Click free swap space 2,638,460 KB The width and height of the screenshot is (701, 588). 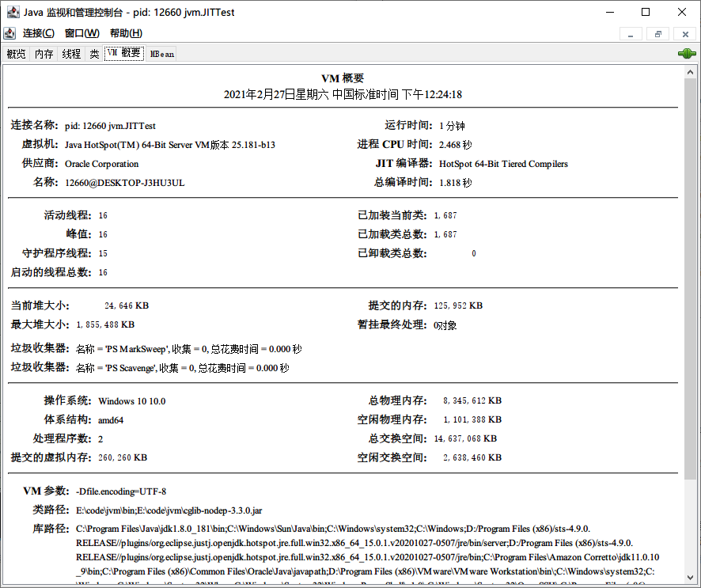[x=472, y=457]
